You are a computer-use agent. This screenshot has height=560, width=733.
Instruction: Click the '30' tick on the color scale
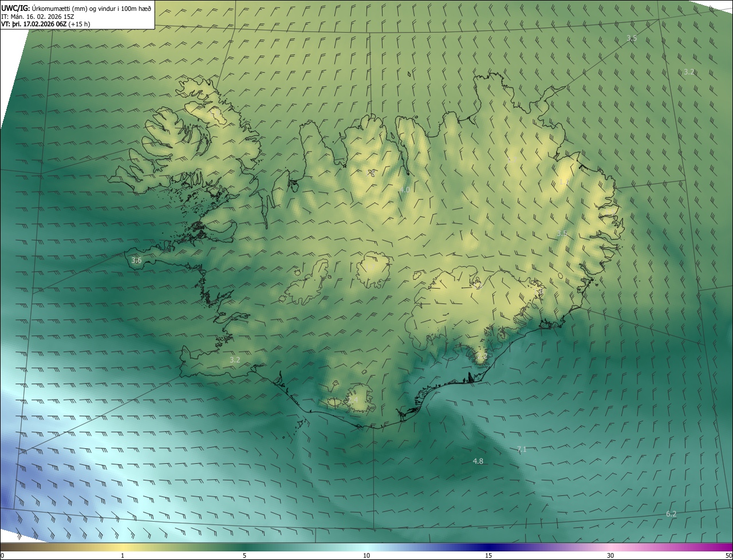(x=610, y=555)
